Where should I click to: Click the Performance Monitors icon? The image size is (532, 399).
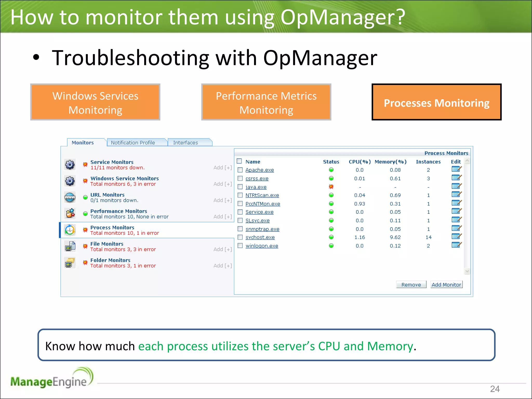click(70, 214)
